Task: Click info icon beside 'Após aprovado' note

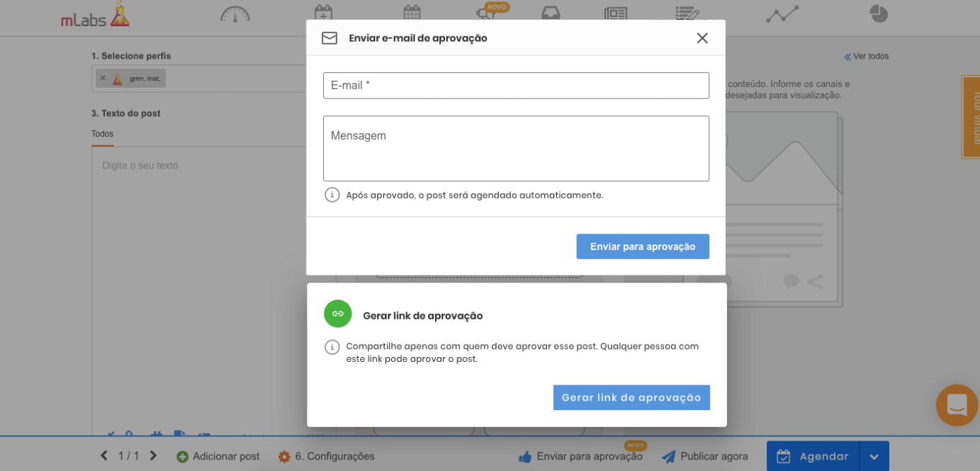Action: pyautogui.click(x=332, y=195)
